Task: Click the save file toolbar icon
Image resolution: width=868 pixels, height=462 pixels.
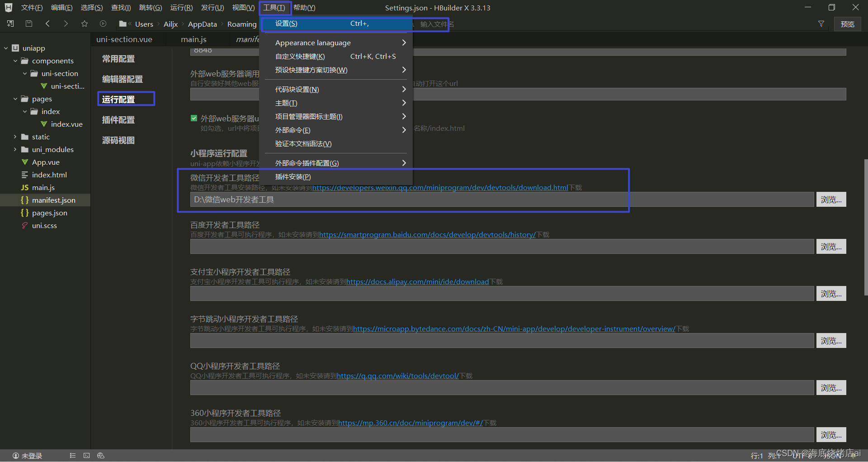Action: click(29, 24)
